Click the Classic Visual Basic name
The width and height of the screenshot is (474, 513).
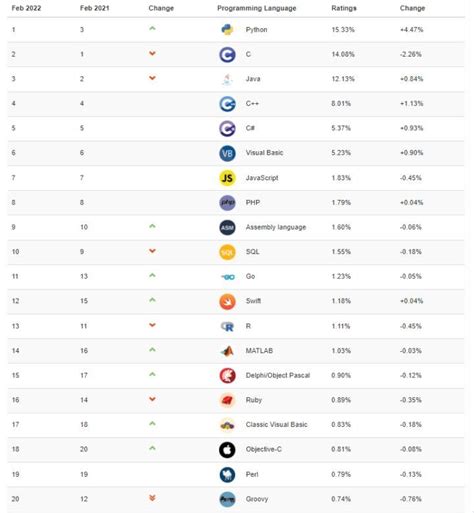coord(276,425)
